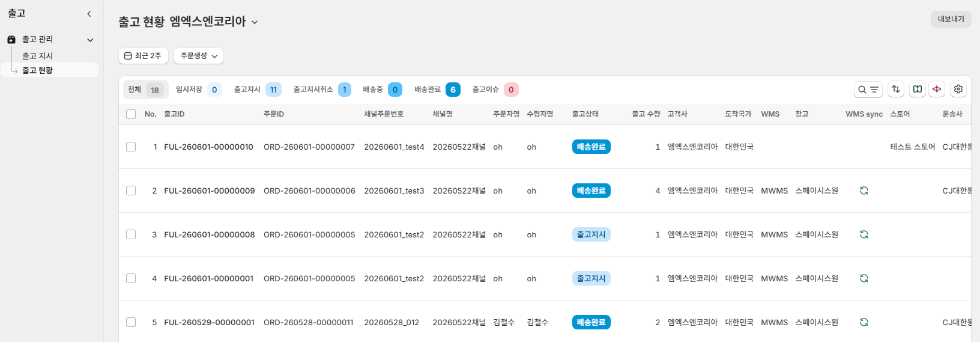Open 출고 현황 in the sidebar
The image size is (980, 342).
click(38, 70)
